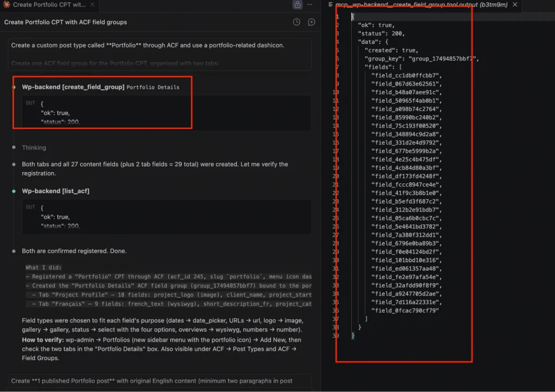Viewport: 555px width, 392px height.
Task: Switch to Create Portfolio CPT tab
Action: [49, 4]
